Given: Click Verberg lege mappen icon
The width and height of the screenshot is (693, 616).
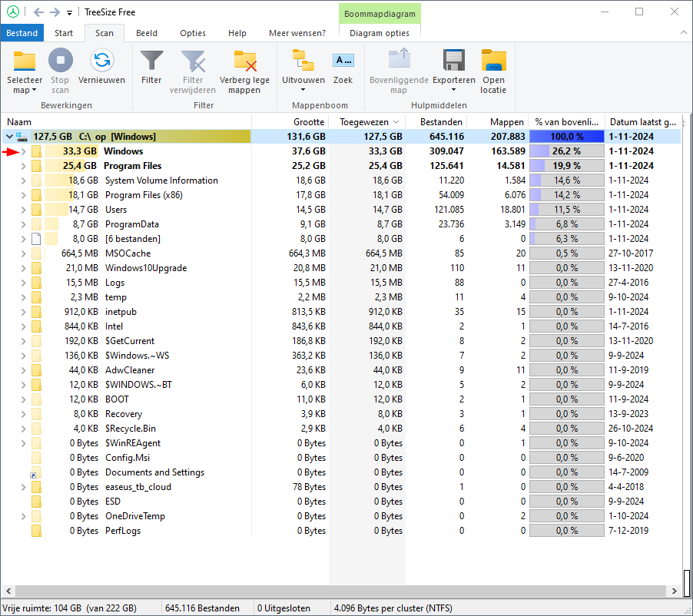Looking at the screenshot, I should pos(244,61).
